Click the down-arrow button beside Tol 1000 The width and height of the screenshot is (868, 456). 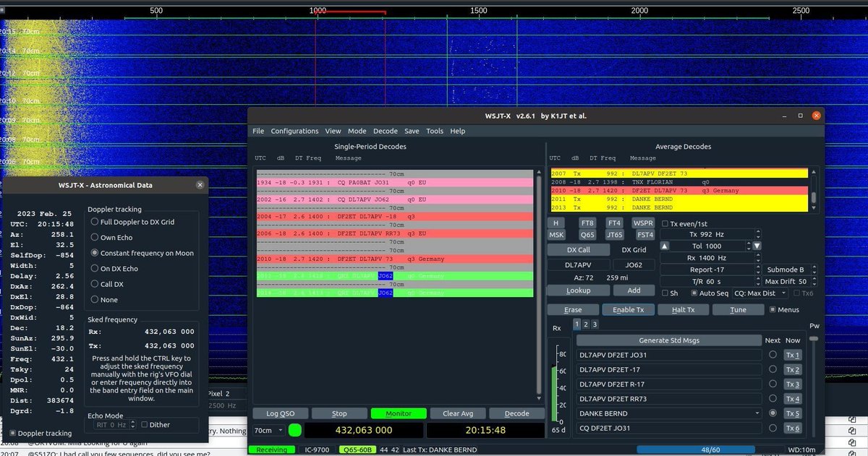(x=757, y=246)
